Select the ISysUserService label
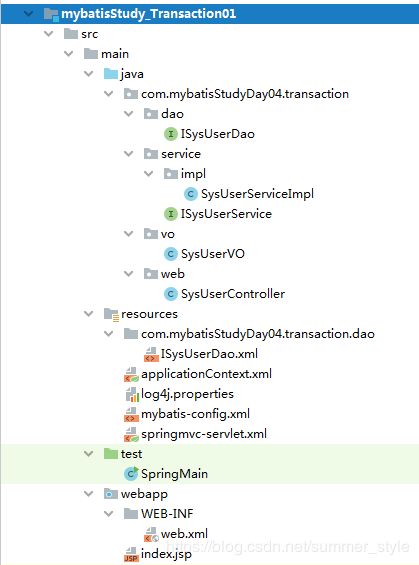Image resolution: width=419 pixels, height=565 pixels. point(226,214)
